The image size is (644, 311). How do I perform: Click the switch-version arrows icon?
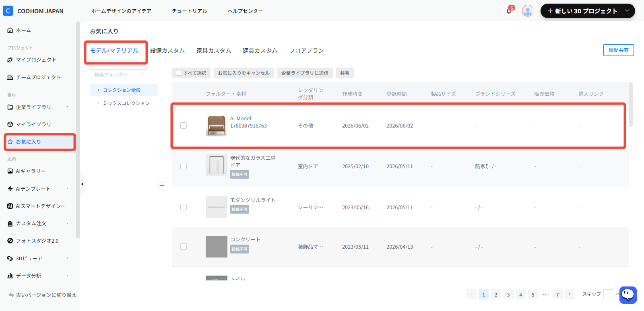point(11,295)
